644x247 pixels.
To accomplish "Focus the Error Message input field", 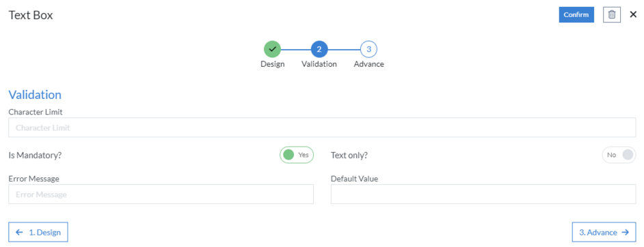I will pyautogui.click(x=161, y=194).
